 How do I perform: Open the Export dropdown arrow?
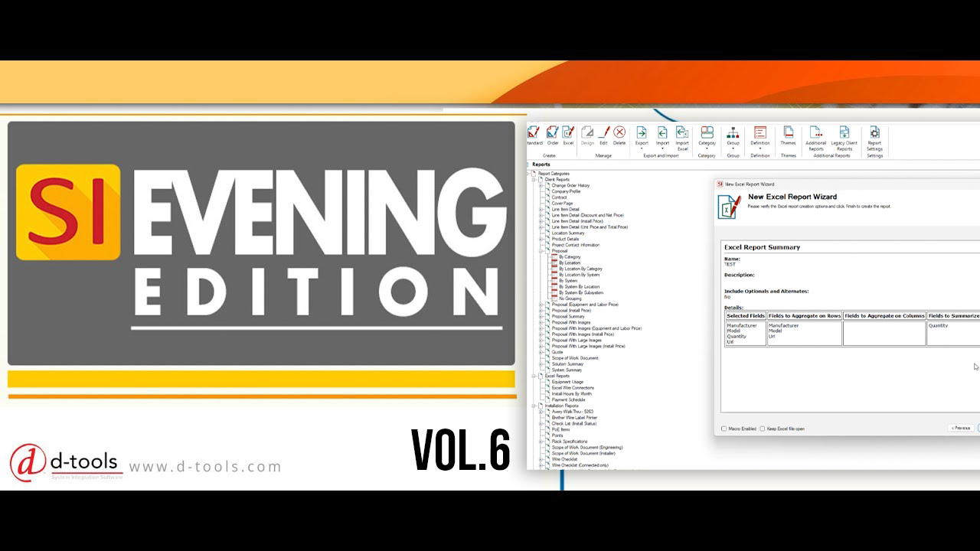(642, 147)
